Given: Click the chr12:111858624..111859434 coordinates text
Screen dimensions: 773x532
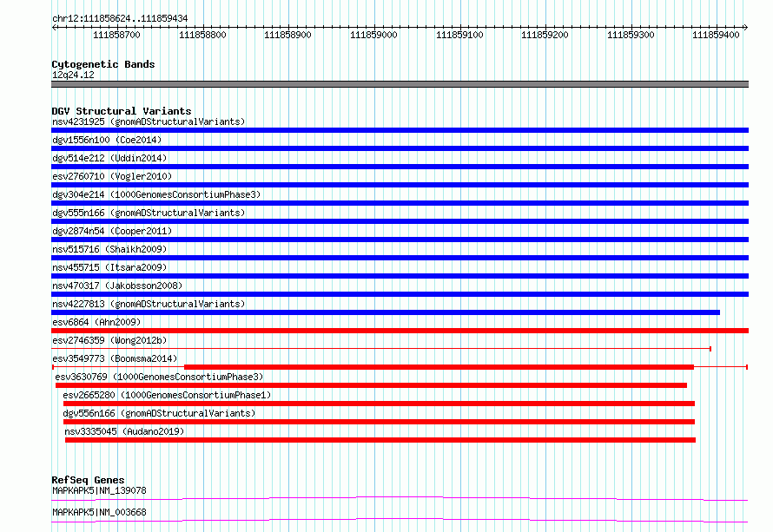Looking at the screenshot, I should 120,19.
